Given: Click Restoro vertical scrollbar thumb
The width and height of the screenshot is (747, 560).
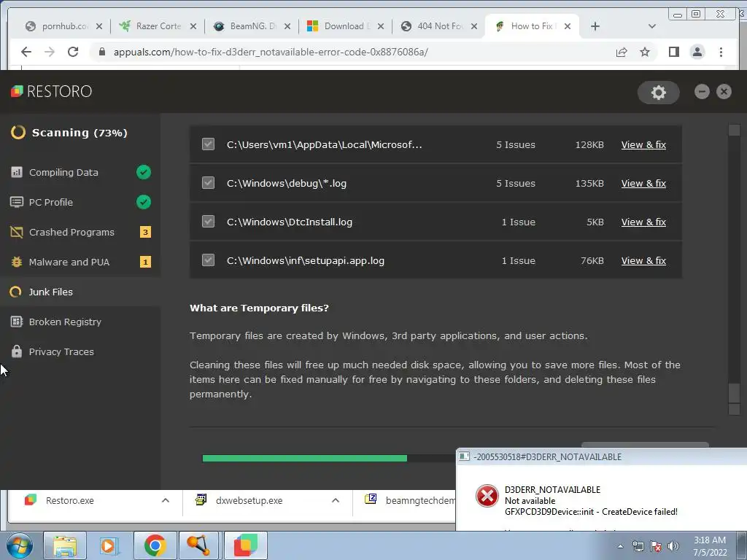Looking at the screenshot, I should tap(734, 392).
